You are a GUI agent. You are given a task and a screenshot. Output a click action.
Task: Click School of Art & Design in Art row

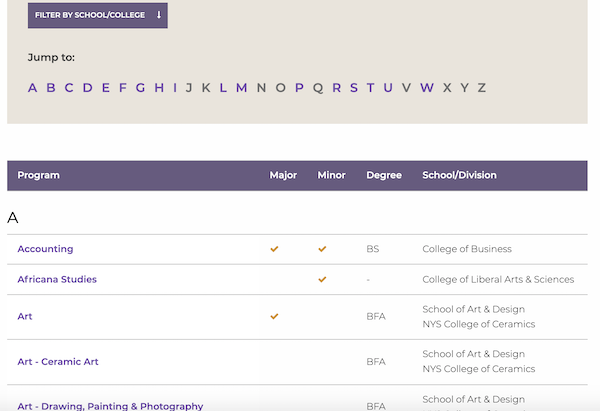(x=474, y=309)
